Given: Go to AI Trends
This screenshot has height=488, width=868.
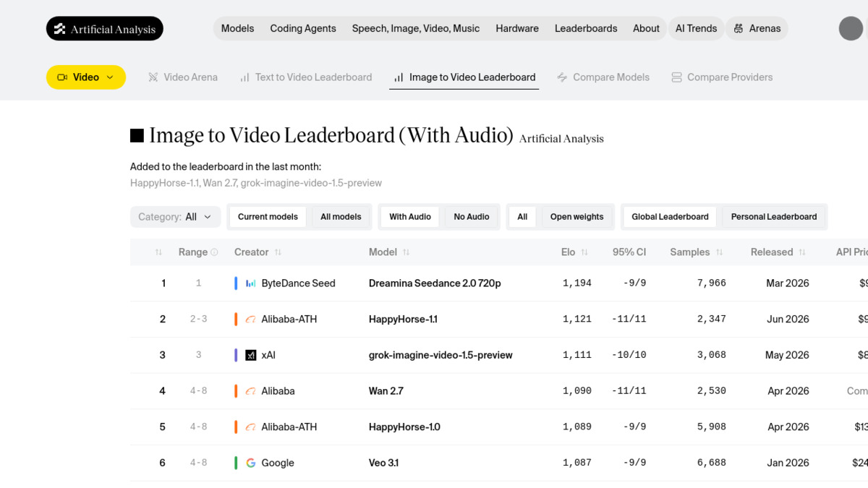Looking at the screenshot, I should coord(696,29).
